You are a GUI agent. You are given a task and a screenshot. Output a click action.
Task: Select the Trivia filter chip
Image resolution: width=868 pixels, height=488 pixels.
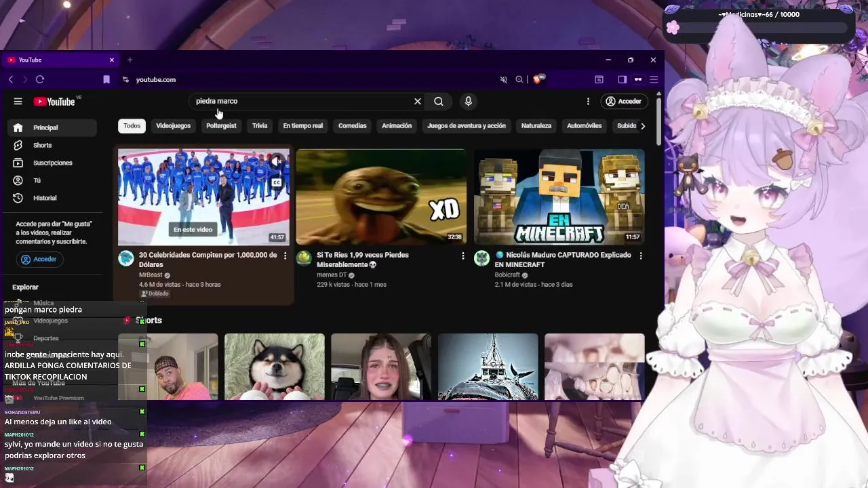260,126
